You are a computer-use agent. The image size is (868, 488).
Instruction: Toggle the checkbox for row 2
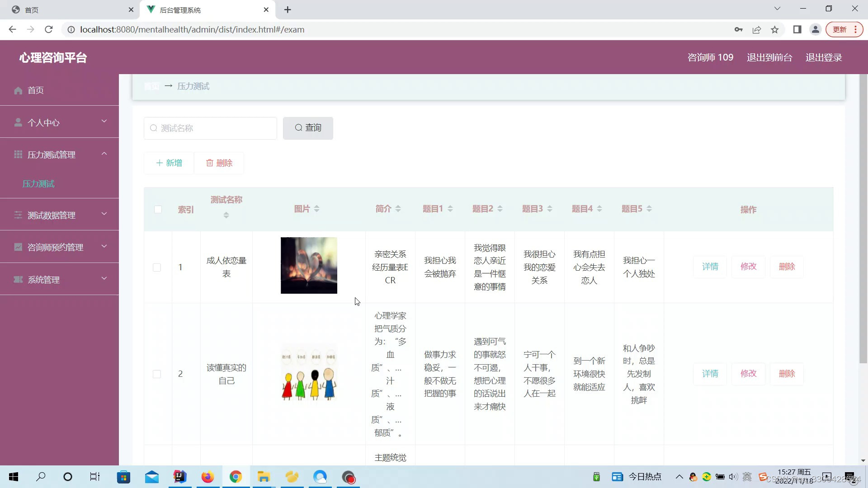157,374
